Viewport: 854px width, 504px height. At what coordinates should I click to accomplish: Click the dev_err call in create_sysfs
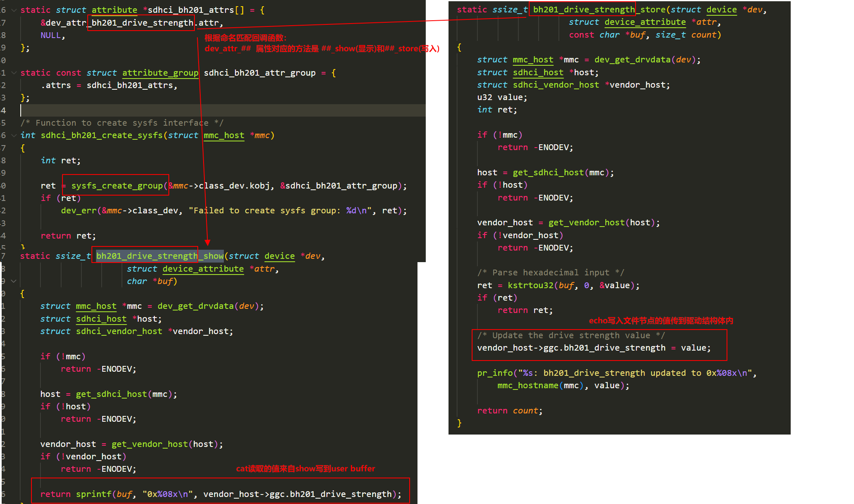pyautogui.click(x=78, y=210)
